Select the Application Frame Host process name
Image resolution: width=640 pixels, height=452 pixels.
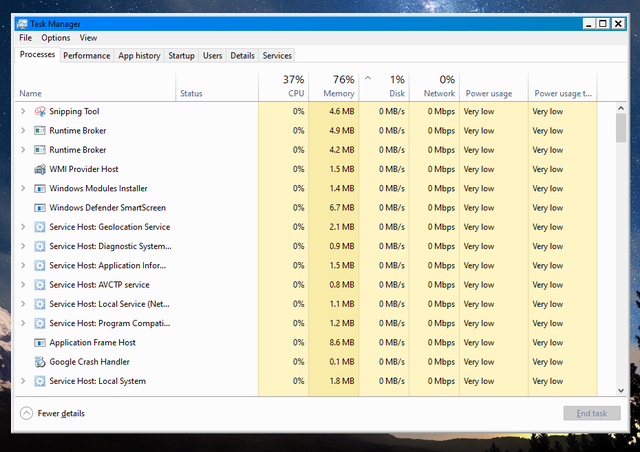coord(93,343)
